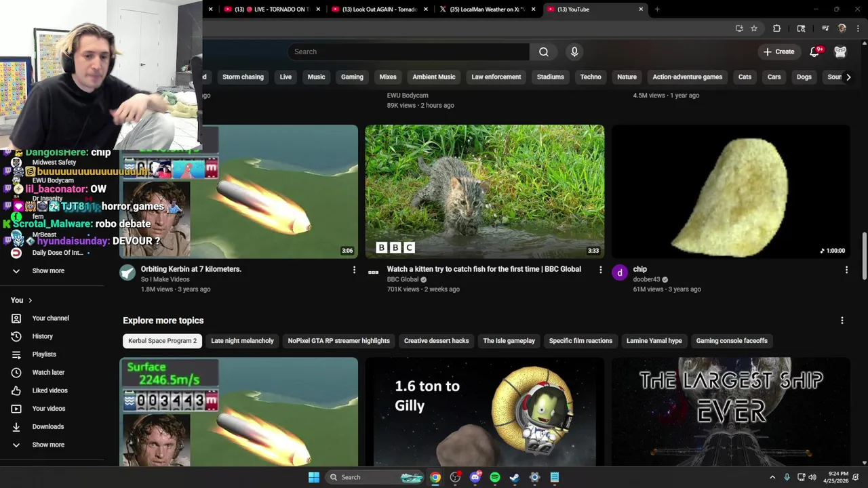Screen dimensions: 868x488
Task: Open the YouTube account avatar menu
Action: (x=840, y=52)
